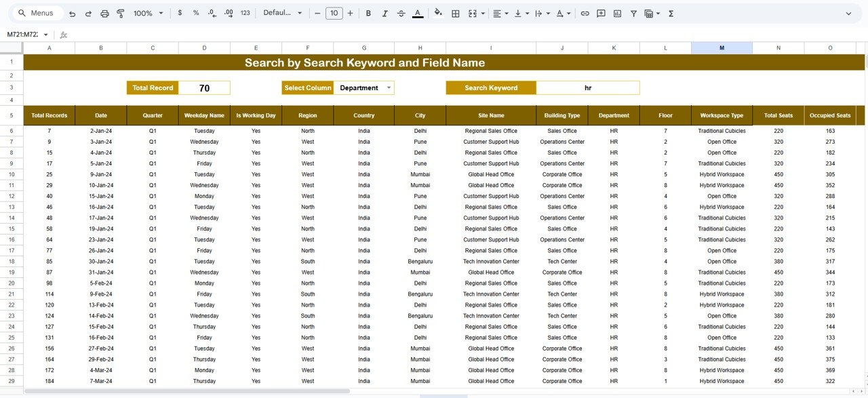Open the Insert chart icon

[618, 13]
